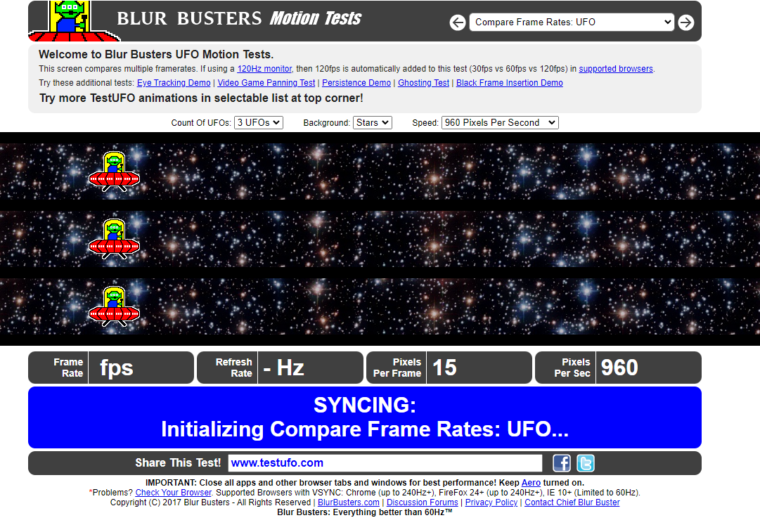
Task: Share the test on Twitter
Action: coord(586,463)
